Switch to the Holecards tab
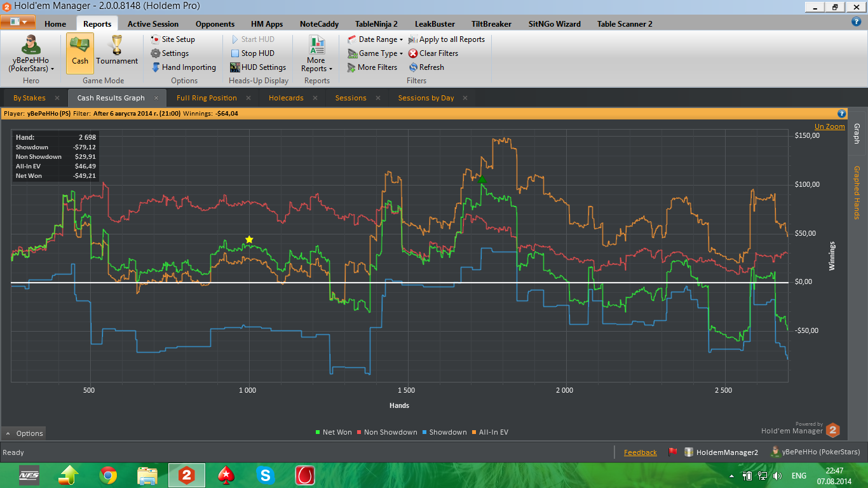Screen dimensions: 868x488 pos(286,98)
